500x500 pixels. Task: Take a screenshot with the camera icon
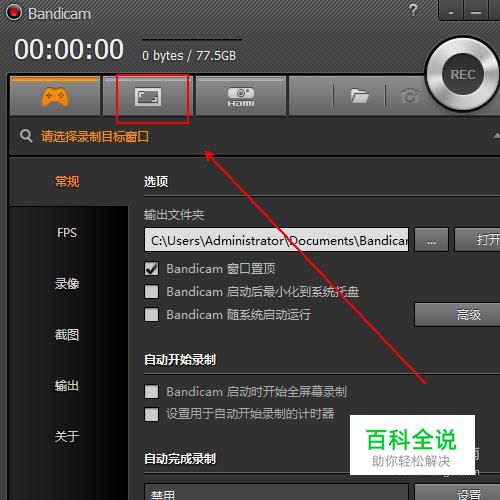(x=410, y=96)
